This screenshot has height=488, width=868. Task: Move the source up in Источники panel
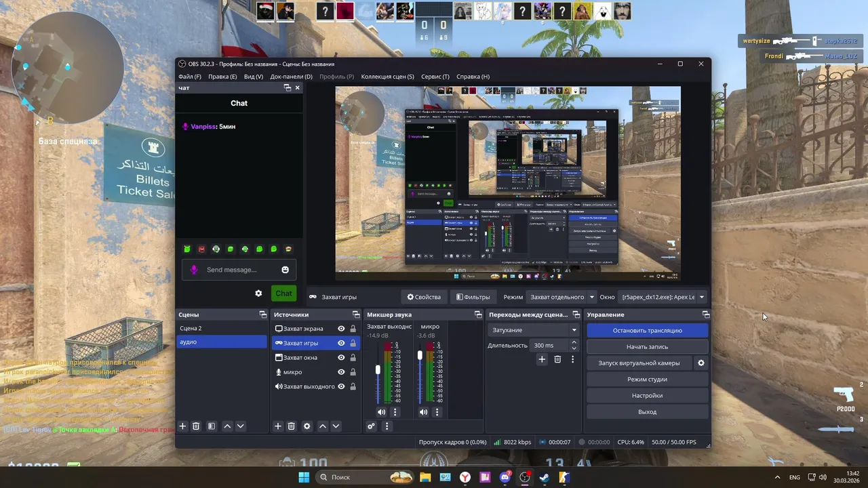click(x=323, y=426)
